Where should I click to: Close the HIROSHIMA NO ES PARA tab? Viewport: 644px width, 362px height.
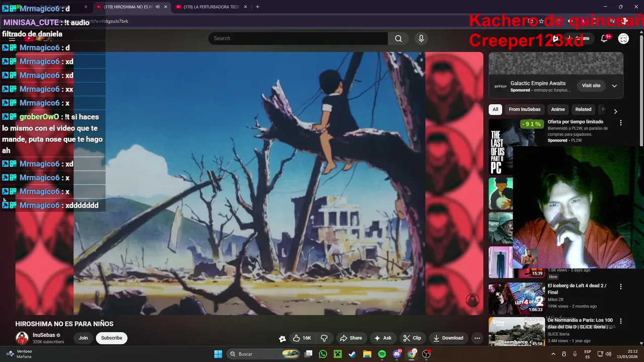(166, 7)
